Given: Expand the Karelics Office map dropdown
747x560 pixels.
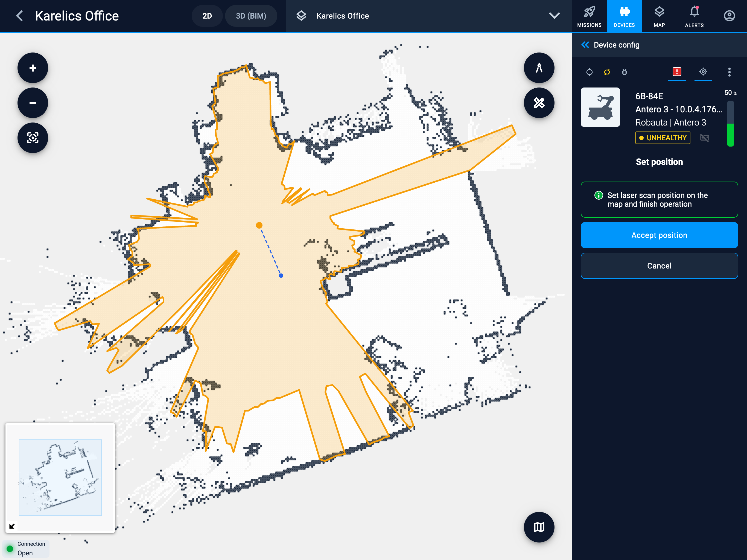Looking at the screenshot, I should click(x=554, y=16).
